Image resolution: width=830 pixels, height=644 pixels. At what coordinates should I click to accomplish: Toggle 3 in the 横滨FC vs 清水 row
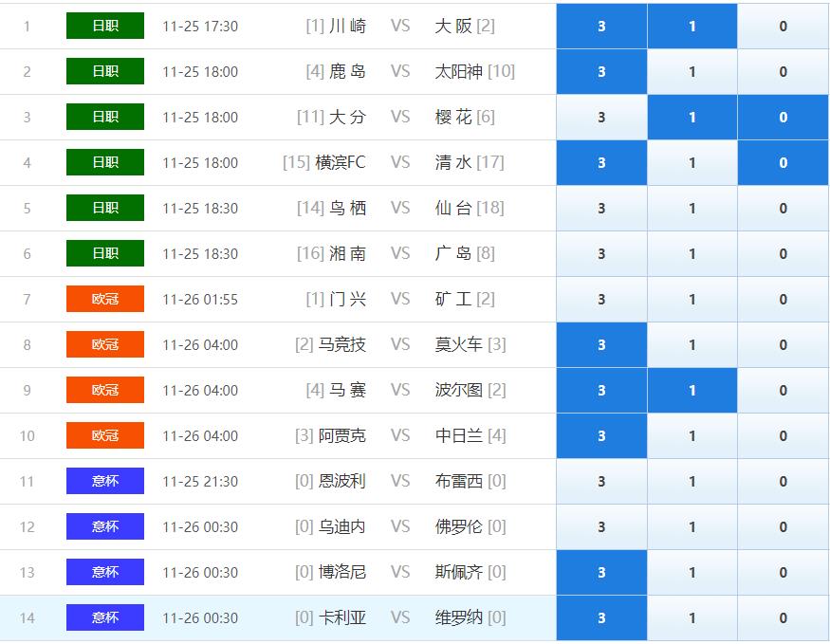(x=601, y=163)
